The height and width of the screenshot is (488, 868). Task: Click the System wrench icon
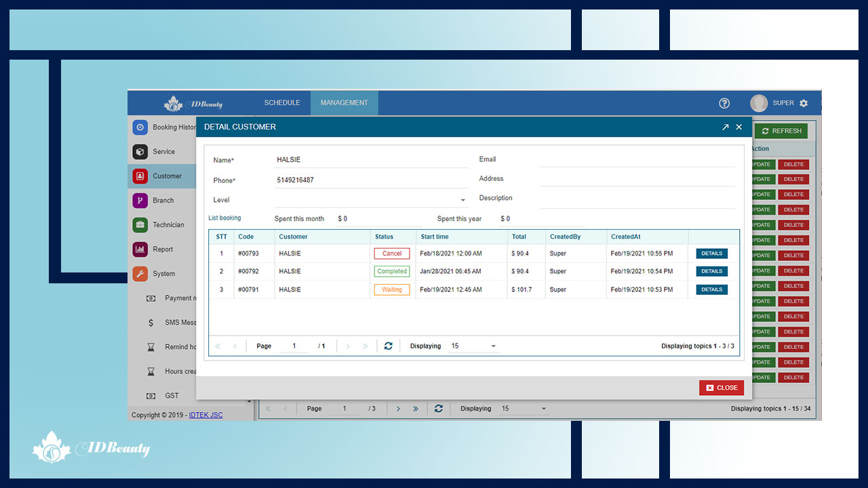click(x=140, y=274)
